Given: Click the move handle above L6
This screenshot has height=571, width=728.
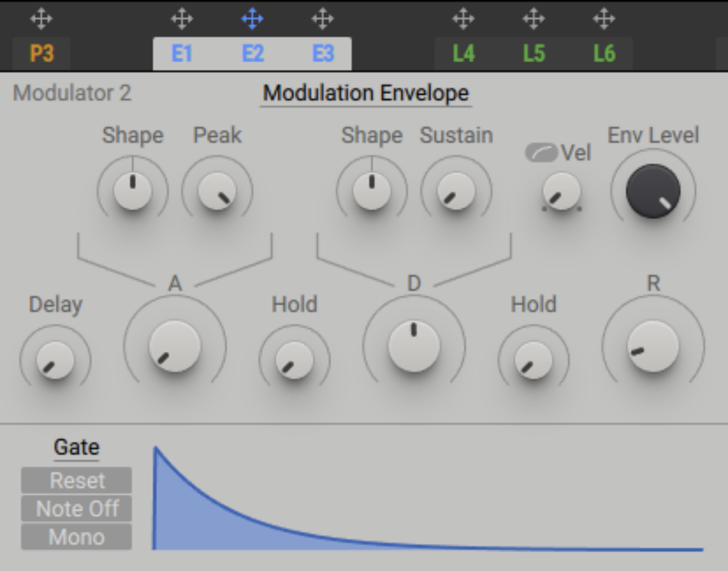Looking at the screenshot, I should [604, 19].
